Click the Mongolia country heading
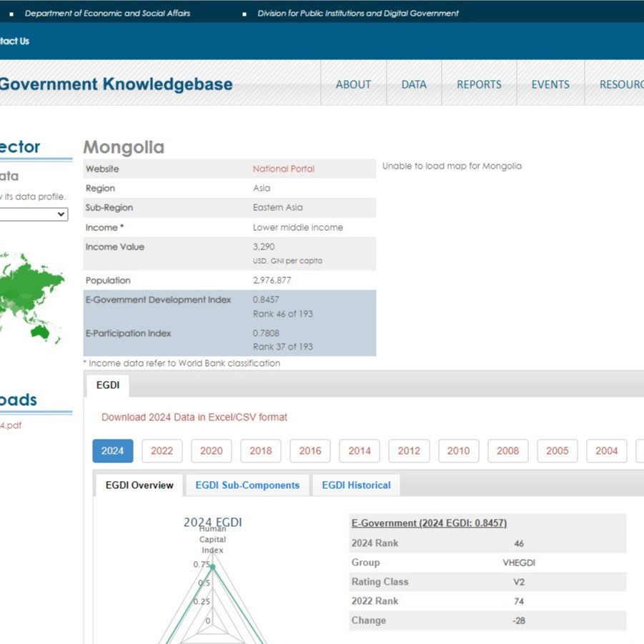Image resolution: width=644 pixels, height=644 pixels. [124, 147]
